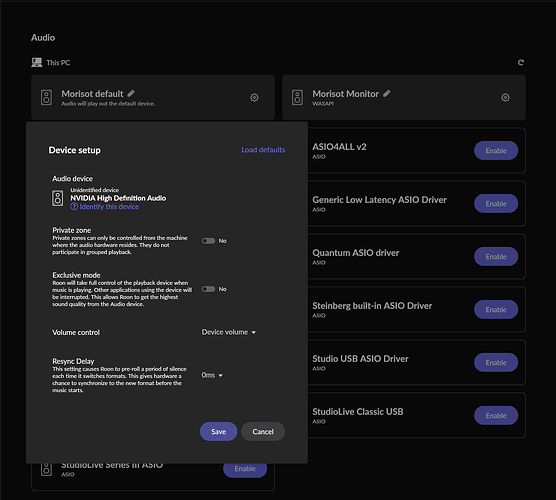Viewport: 556px width, 500px height.
Task: Click the NVIDIA audio device speaker icon
Action: point(58,198)
